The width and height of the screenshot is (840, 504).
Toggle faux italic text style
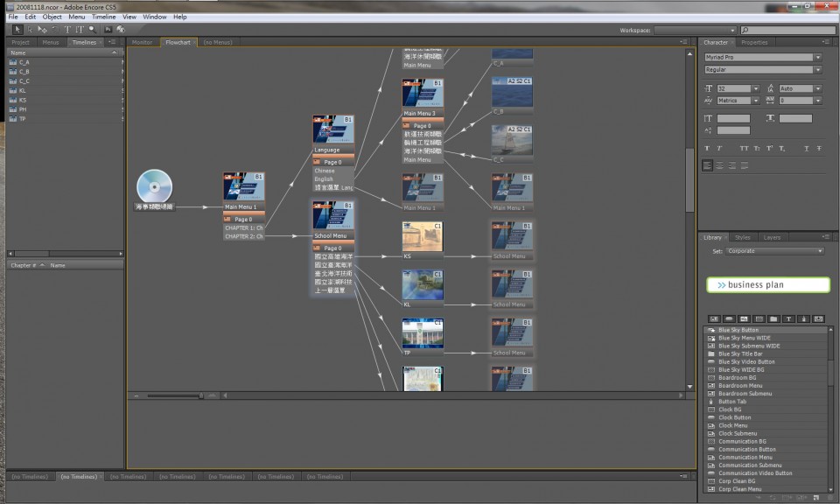tap(718, 148)
